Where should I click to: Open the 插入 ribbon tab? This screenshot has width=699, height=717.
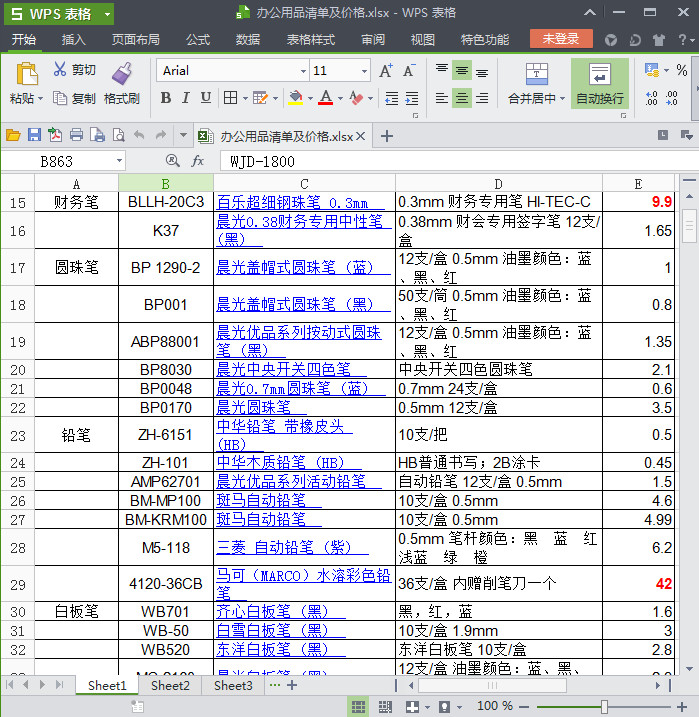click(x=74, y=40)
